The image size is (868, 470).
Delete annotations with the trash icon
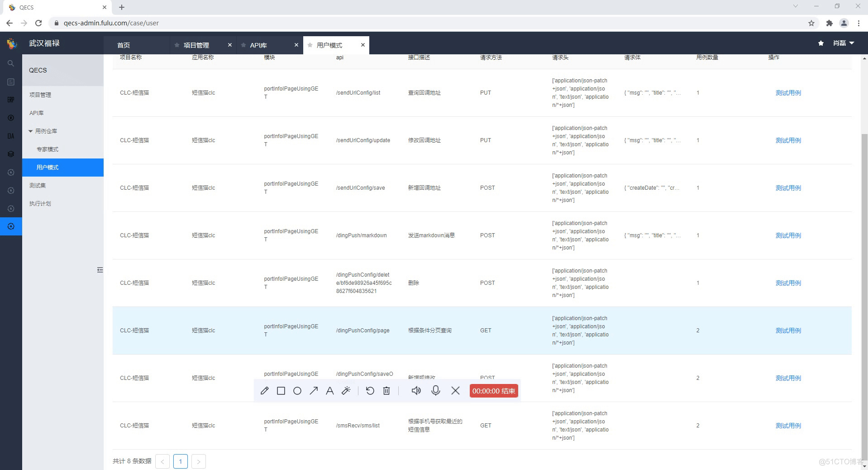click(386, 391)
